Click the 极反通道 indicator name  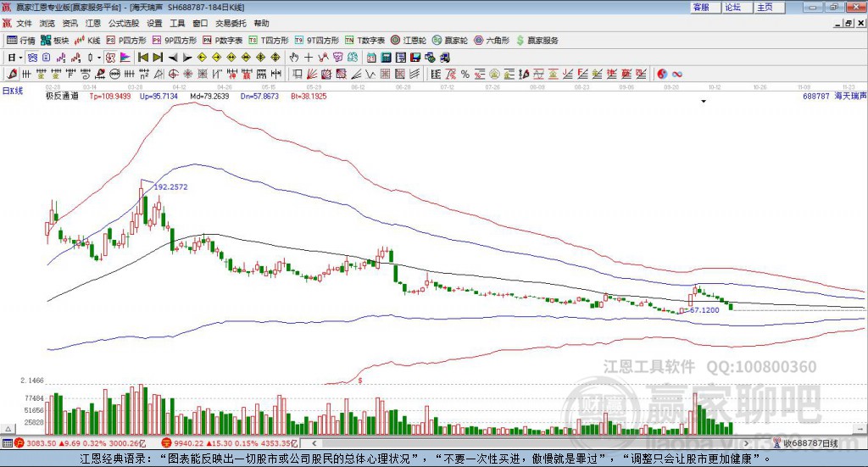point(62,96)
